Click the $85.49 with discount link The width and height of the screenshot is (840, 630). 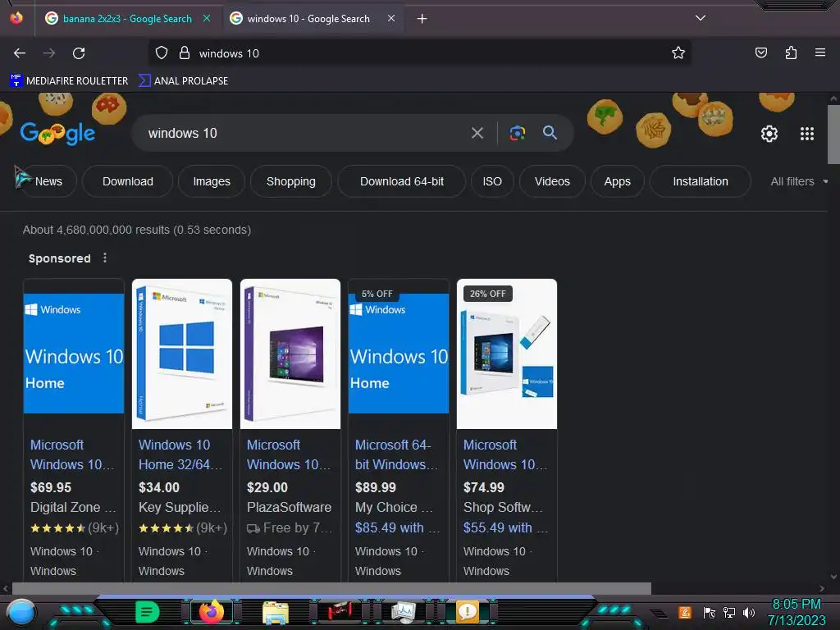(397, 527)
